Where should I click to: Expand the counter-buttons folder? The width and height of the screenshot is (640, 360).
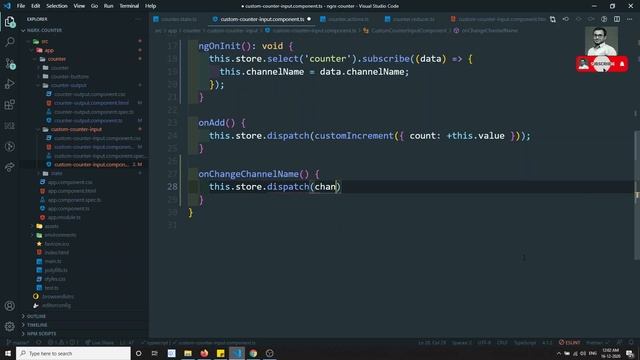point(69,77)
